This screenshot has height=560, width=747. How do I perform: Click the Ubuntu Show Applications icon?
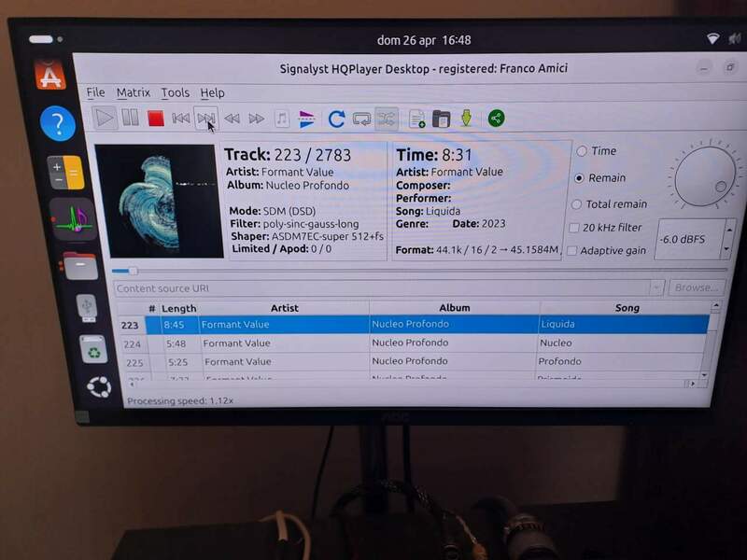click(x=99, y=387)
